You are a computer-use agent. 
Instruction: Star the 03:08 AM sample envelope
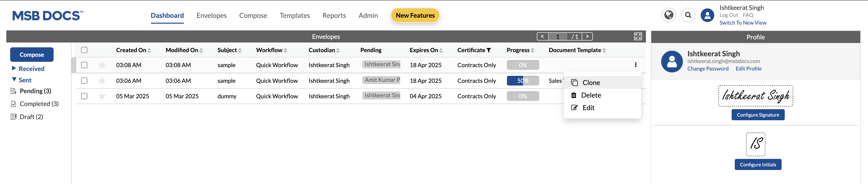coord(102,65)
